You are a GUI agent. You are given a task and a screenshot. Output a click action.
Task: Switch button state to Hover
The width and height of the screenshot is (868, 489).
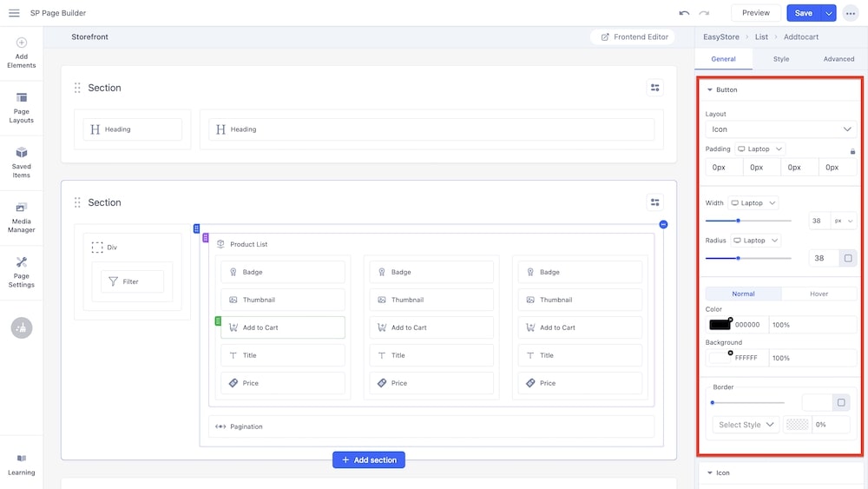click(x=819, y=294)
